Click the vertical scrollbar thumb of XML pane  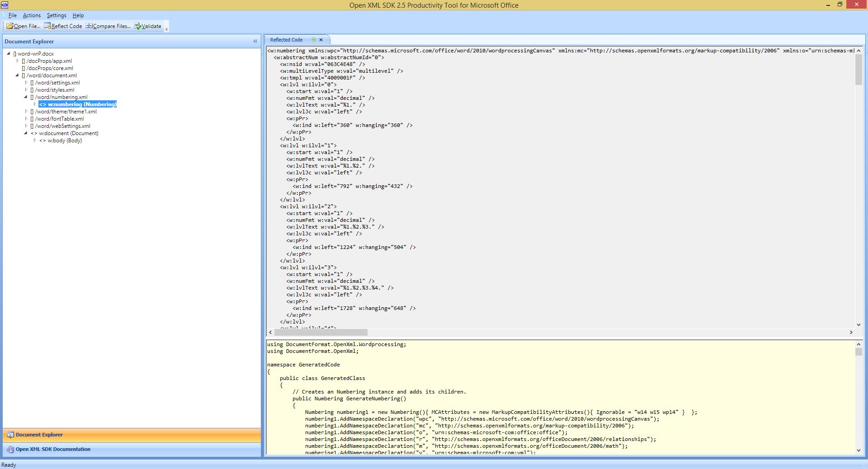click(859, 70)
